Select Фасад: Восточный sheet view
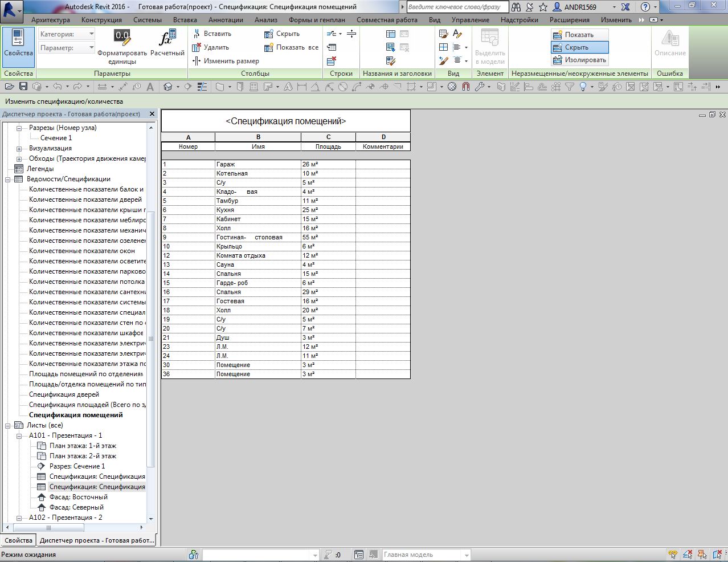 [x=78, y=497]
